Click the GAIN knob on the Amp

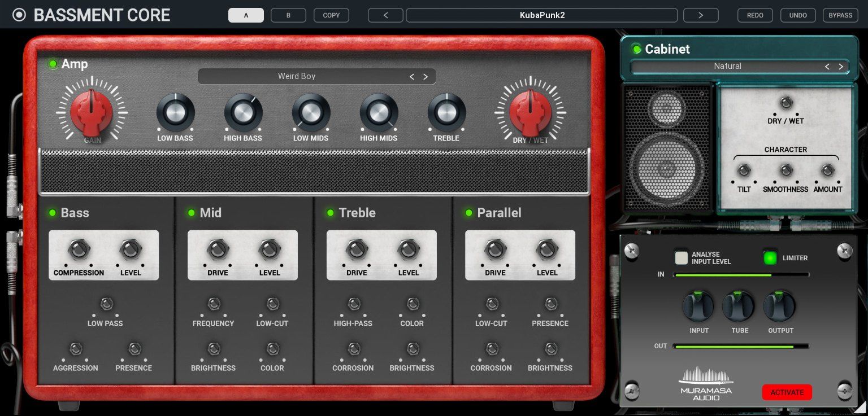(92, 112)
